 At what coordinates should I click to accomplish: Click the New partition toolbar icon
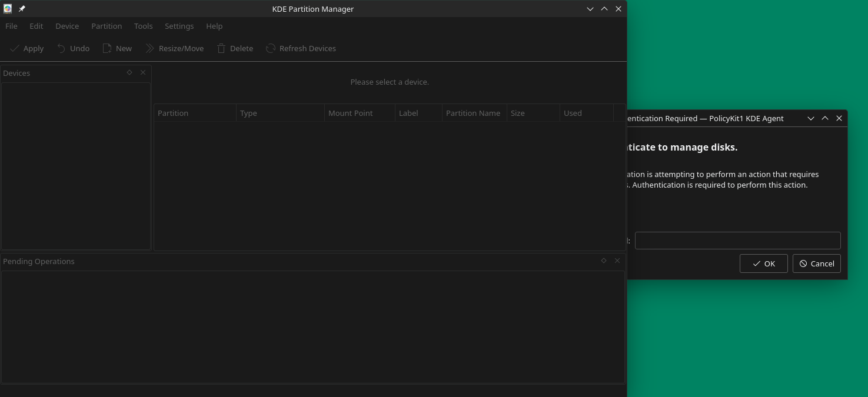pos(107,48)
